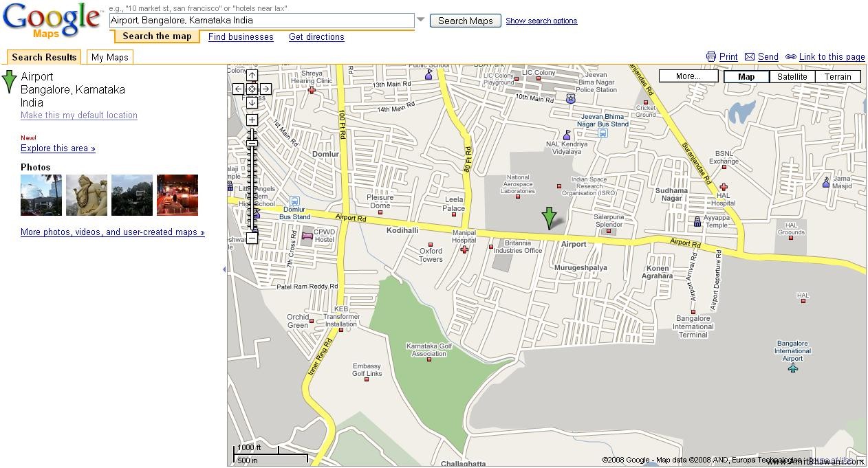The width and height of the screenshot is (868, 468).
Task: Click the Karnataka Golf Association label
Action: tap(429, 350)
